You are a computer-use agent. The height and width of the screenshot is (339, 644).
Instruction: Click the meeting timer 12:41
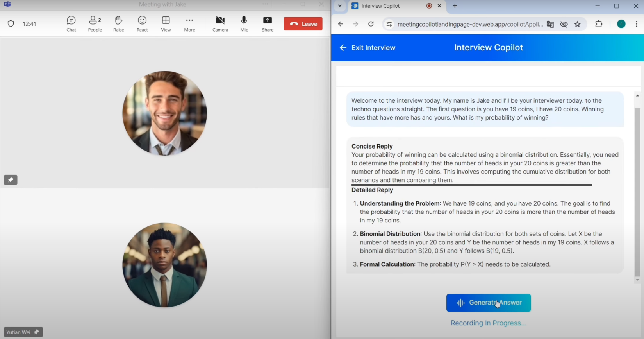coord(29,24)
